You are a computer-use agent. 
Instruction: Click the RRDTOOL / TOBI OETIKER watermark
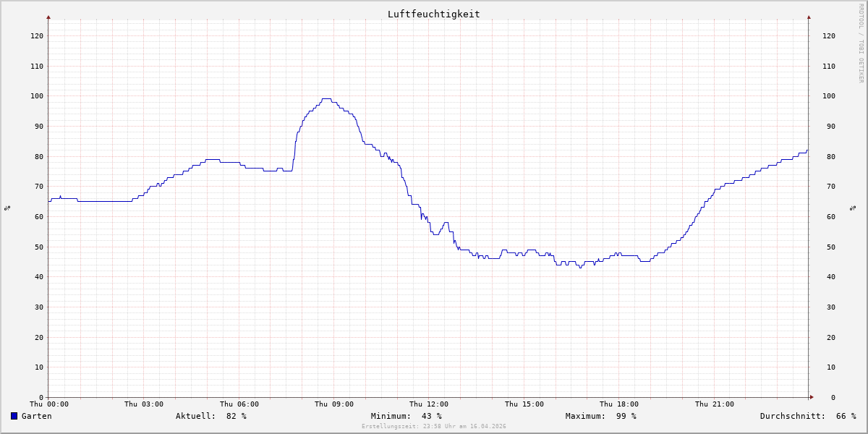tap(861, 43)
